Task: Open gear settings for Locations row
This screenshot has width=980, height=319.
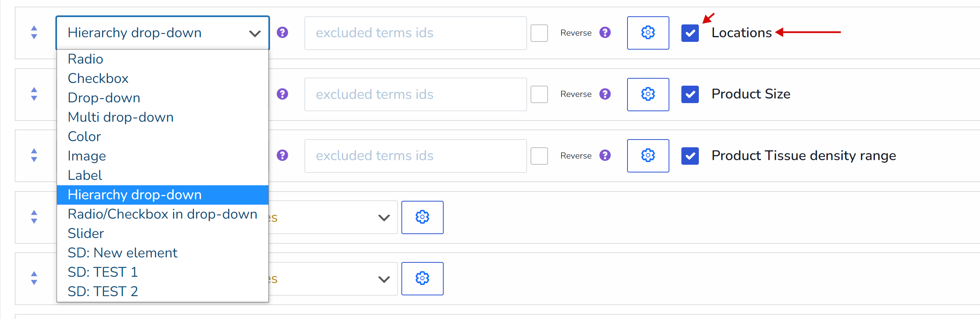Action: pyautogui.click(x=648, y=33)
